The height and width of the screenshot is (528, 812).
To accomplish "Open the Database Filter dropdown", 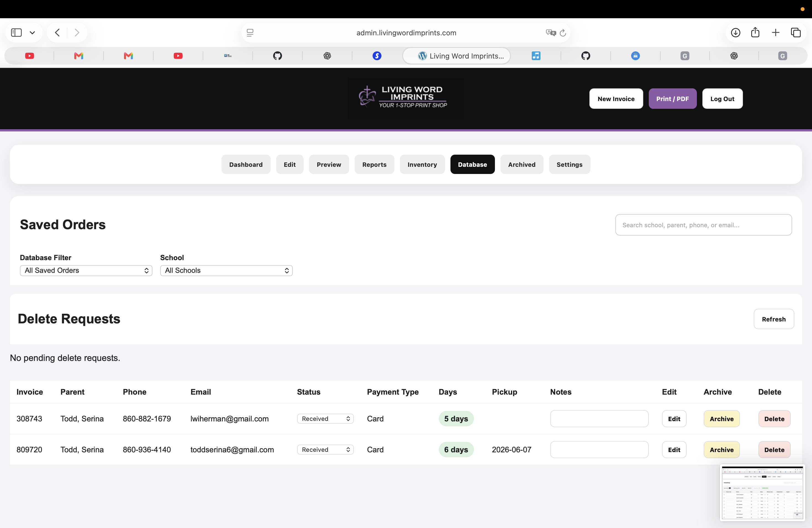I will (86, 270).
